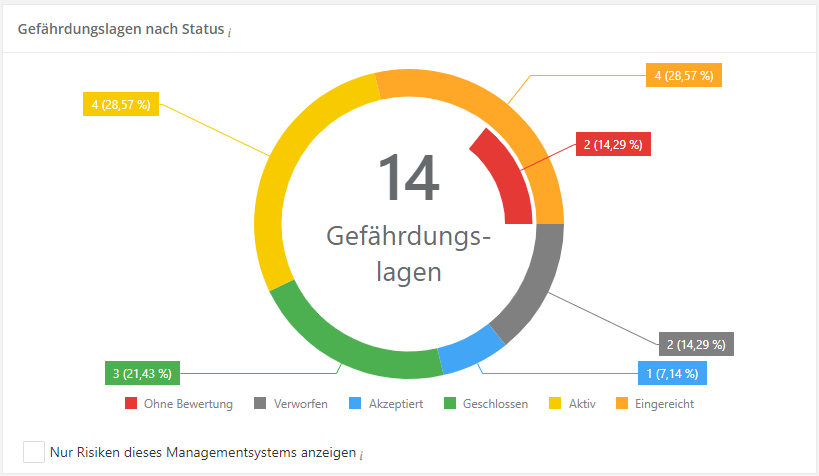Toggle Ohne Bewertung legend entry
This screenshot has width=819, height=476.
pos(189,404)
